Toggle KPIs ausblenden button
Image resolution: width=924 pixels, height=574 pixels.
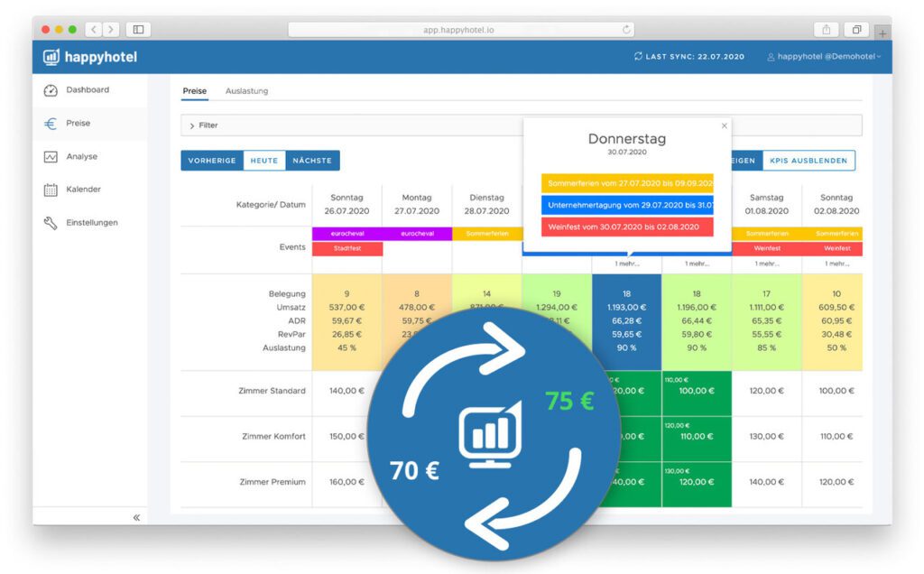[x=808, y=161]
